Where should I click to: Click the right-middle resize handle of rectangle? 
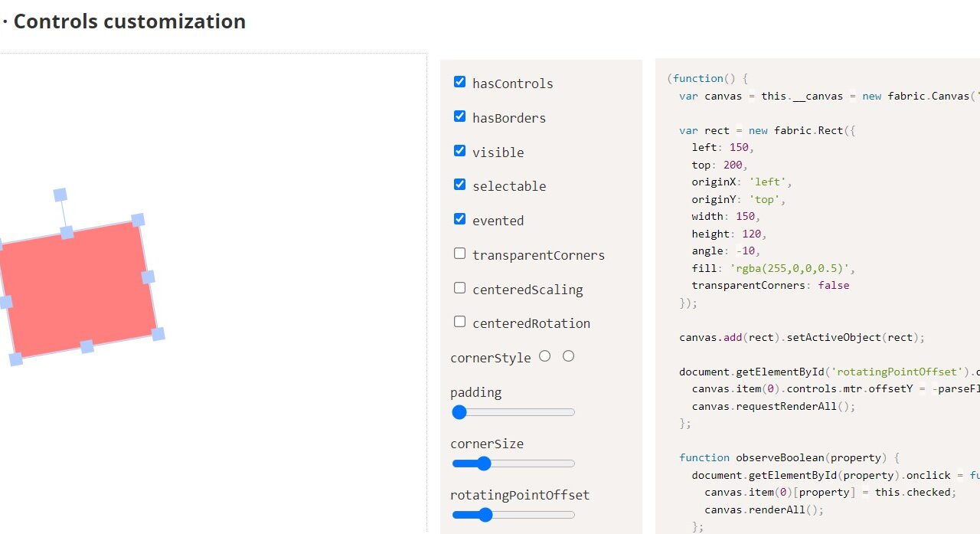click(x=148, y=277)
